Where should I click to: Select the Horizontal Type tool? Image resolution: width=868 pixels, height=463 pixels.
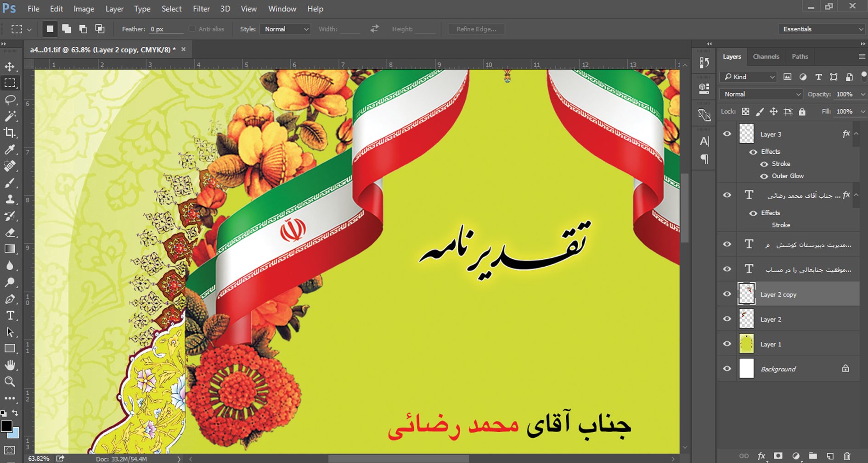10,315
